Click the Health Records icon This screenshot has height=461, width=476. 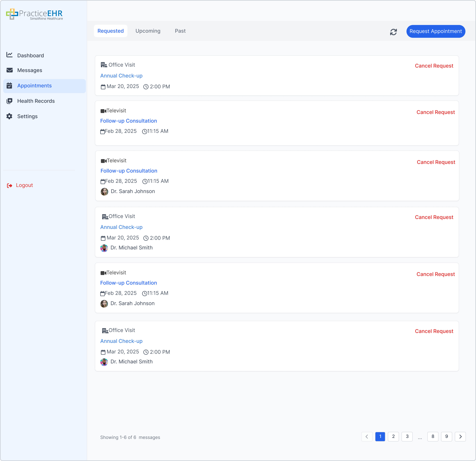point(9,101)
